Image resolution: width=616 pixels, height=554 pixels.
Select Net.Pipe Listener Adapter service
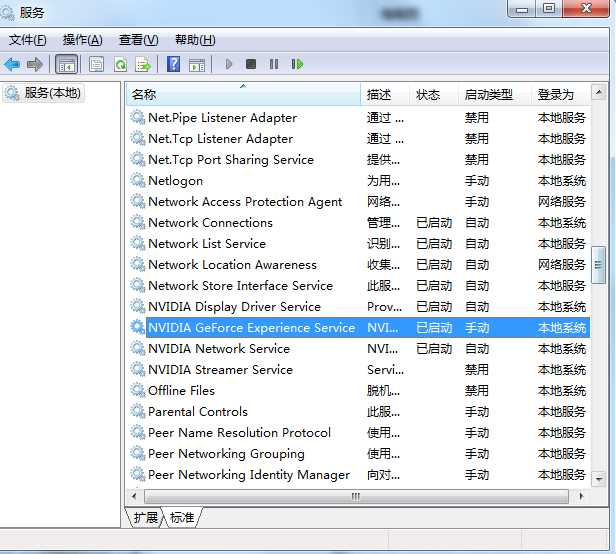(222, 117)
